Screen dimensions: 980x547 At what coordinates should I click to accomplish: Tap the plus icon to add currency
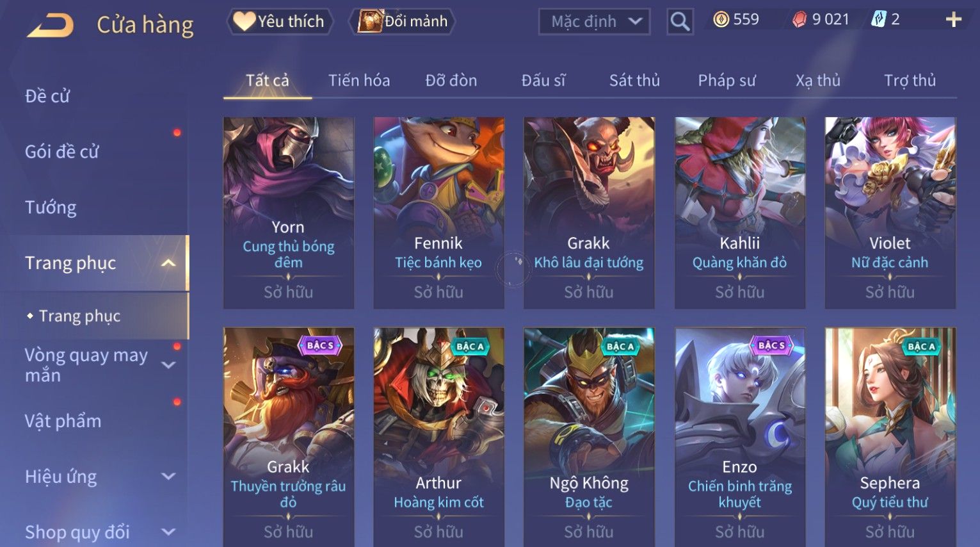[x=954, y=20]
